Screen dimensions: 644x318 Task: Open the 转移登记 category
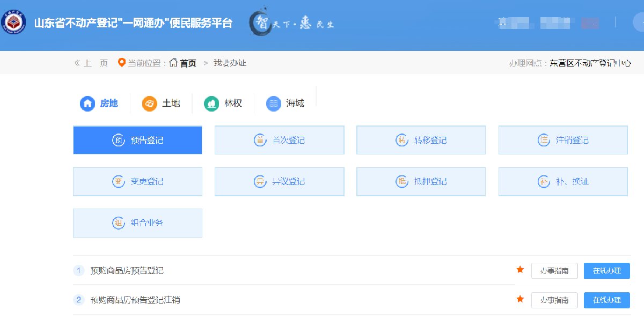[421, 140]
